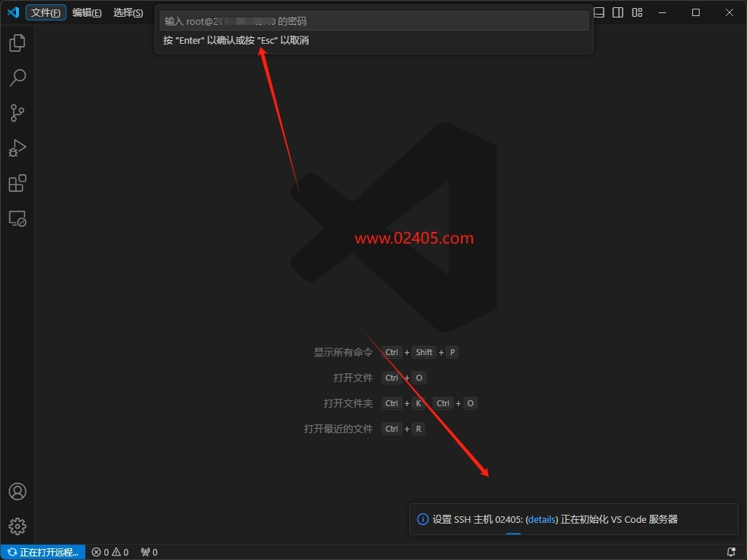This screenshot has width=747, height=560.
Task: Click the VS Code logo icon
Action: pos(13,12)
